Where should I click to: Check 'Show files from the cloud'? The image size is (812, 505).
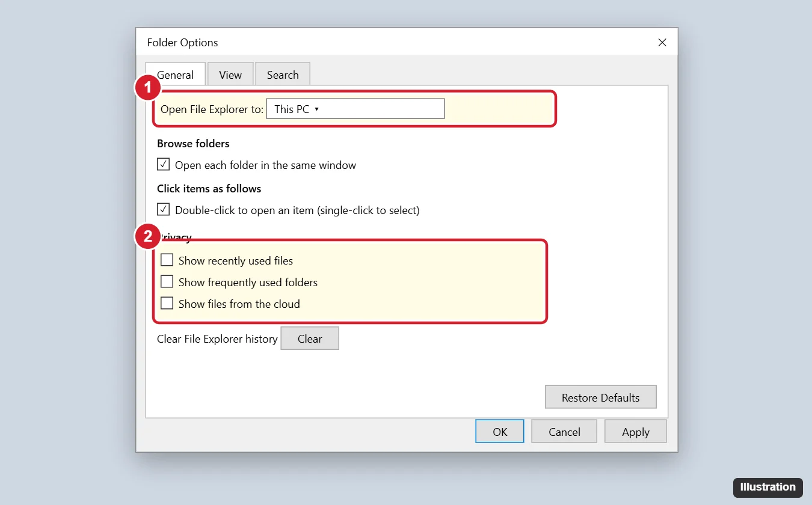pos(167,304)
